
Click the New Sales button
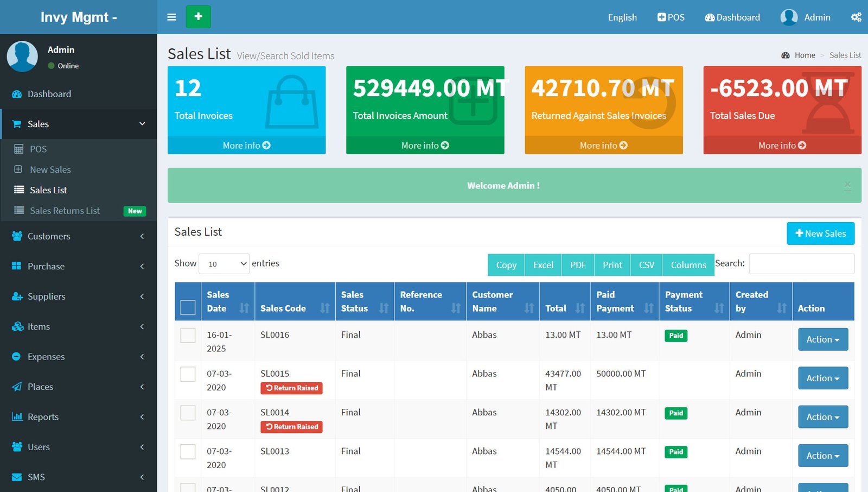tap(820, 234)
